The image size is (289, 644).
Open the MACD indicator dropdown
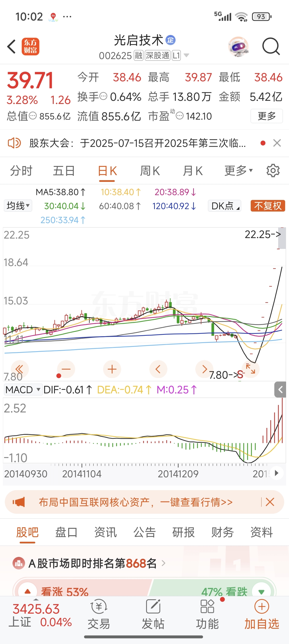(x=23, y=390)
